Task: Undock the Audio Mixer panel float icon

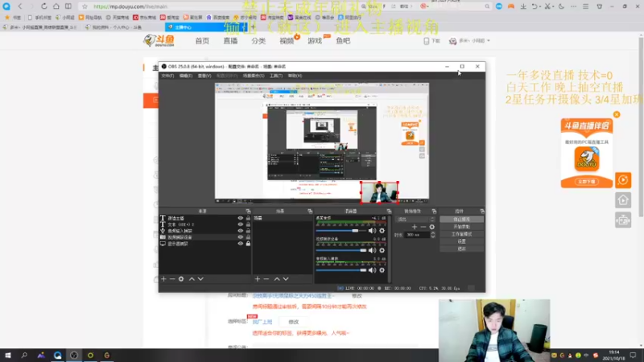Action: point(389,211)
